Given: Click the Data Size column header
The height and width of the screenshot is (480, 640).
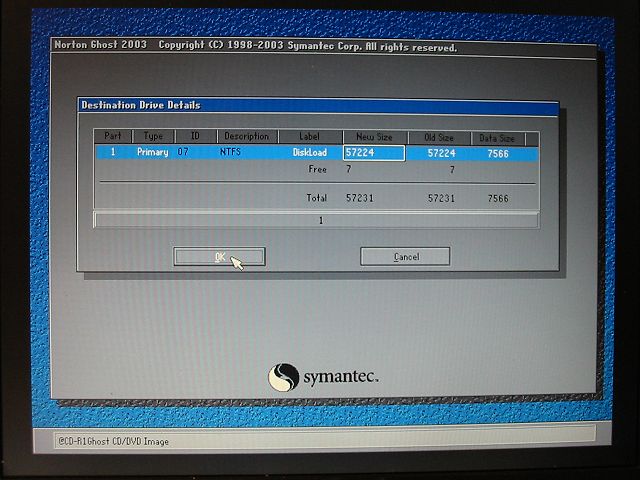Looking at the screenshot, I should click(497, 136).
